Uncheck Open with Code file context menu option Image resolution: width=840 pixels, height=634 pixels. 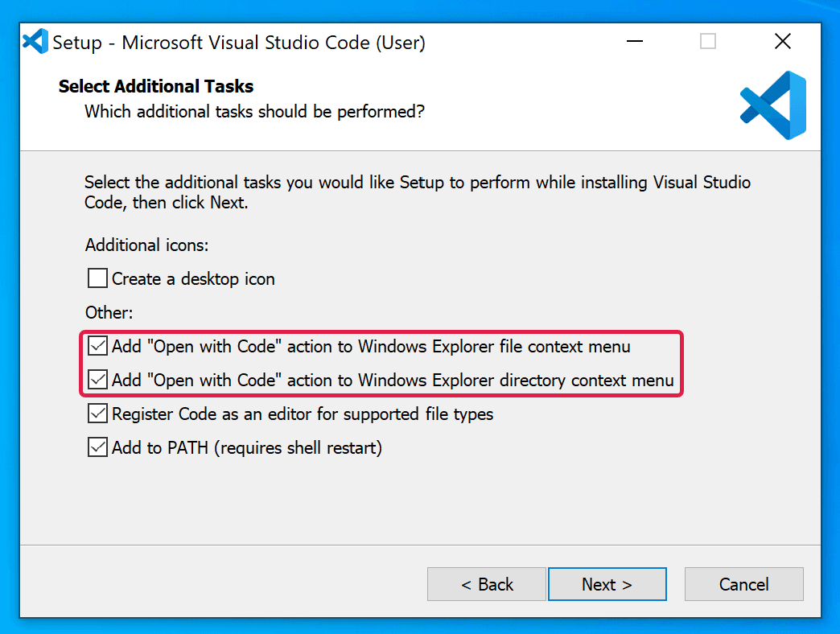coord(97,346)
